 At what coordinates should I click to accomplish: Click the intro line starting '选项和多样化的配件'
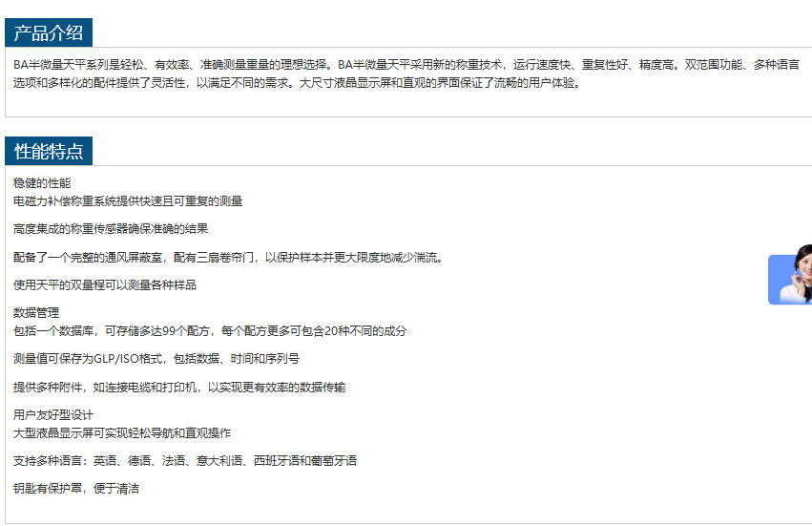[296, 83]
